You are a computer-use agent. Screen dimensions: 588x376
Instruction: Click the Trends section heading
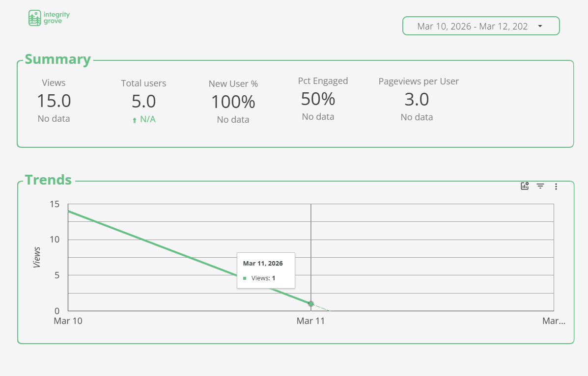tap(48, 180)
